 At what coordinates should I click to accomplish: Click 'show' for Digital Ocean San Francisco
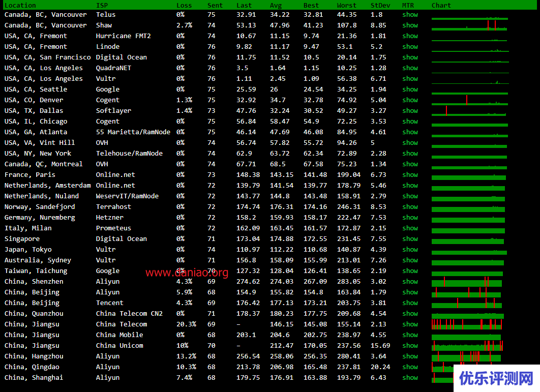(x=410, y=57)
